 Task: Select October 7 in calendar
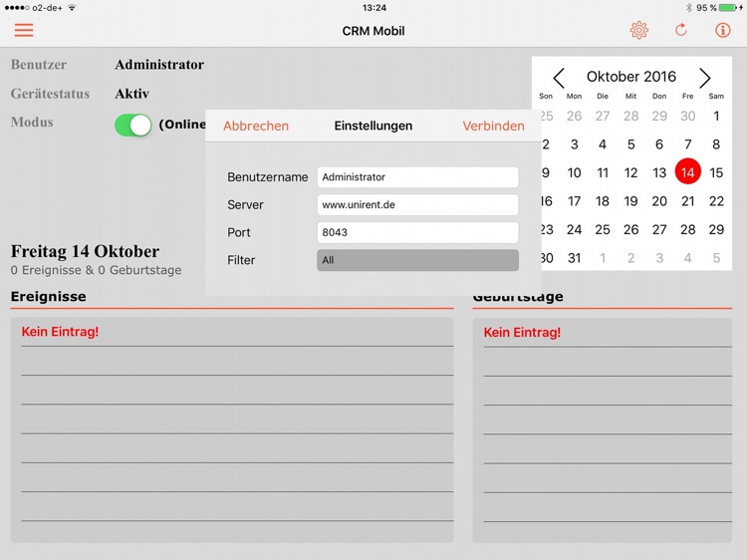click(x=687, y=144)
